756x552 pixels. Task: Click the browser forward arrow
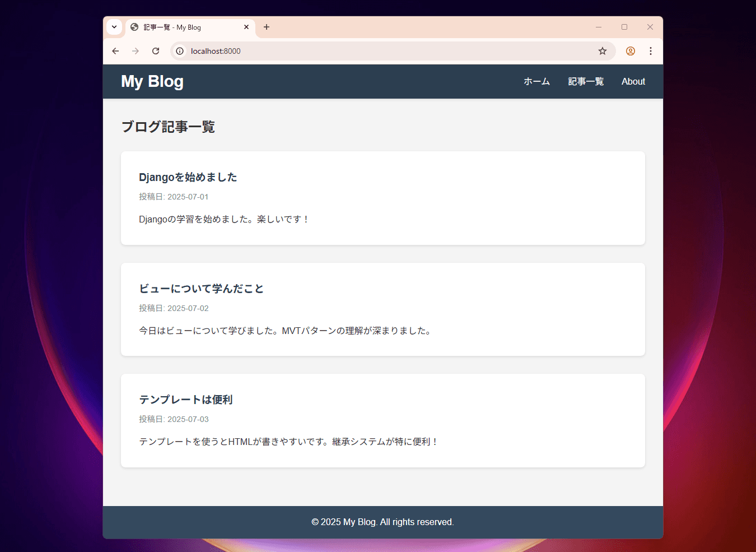(136, 51)
